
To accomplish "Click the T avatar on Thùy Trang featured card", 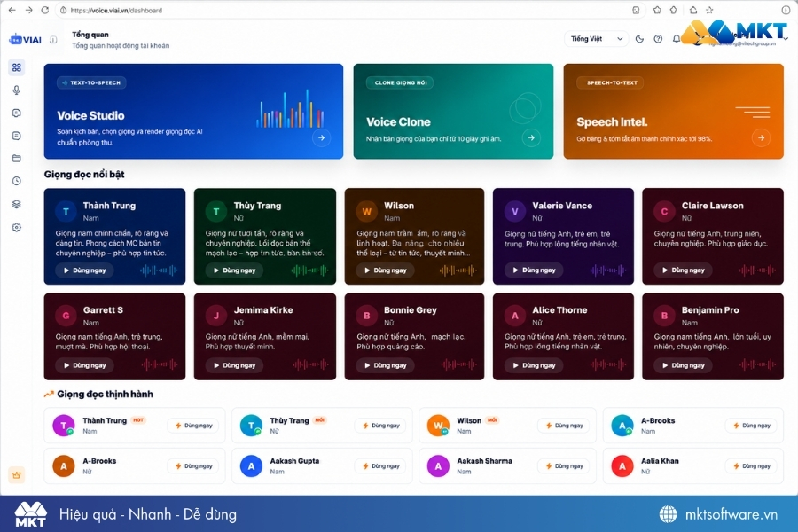I will tap(215, 211).
